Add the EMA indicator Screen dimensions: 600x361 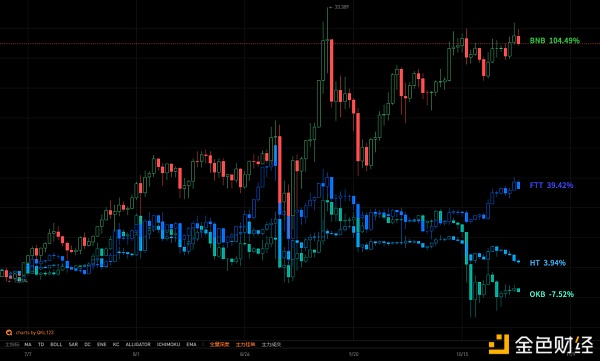[191, 345]
